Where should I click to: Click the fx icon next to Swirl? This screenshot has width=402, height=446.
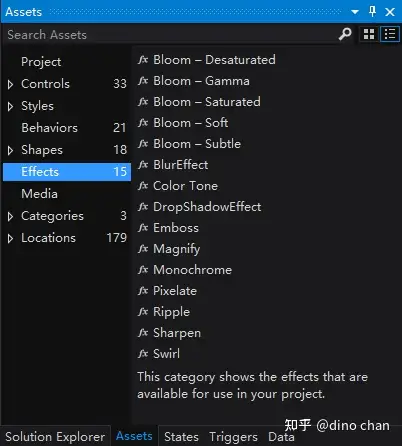pos(143,354)
